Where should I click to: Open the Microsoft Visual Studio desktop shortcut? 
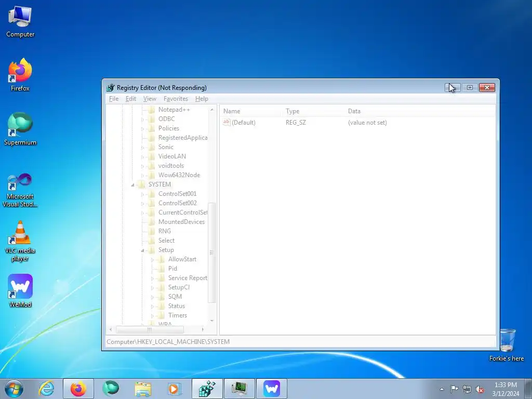point(20,190)
